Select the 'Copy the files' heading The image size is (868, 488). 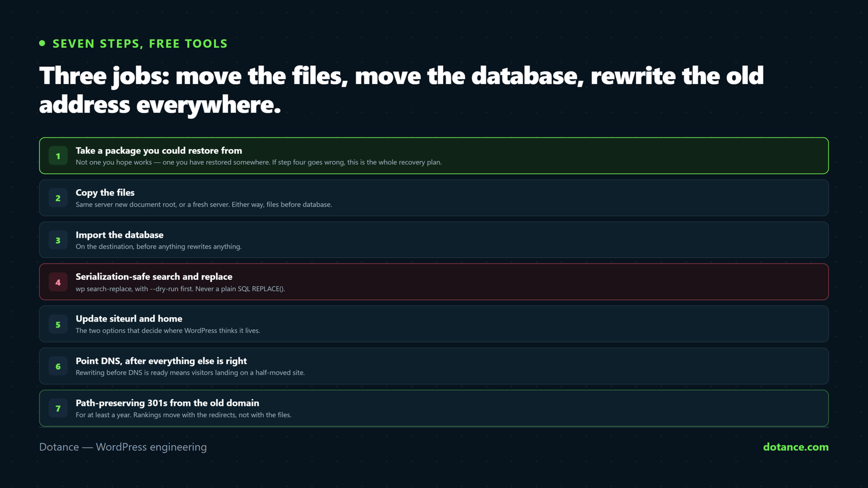pos(105,192)
